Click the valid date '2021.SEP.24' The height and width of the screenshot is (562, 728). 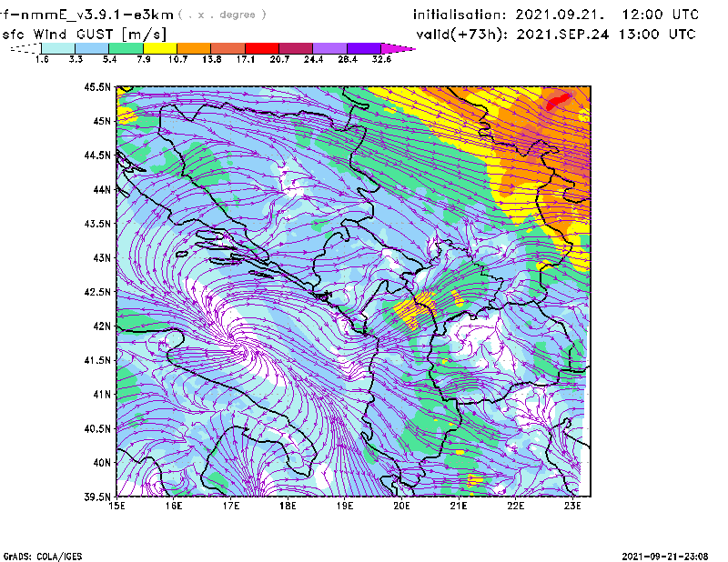(562, 35)
